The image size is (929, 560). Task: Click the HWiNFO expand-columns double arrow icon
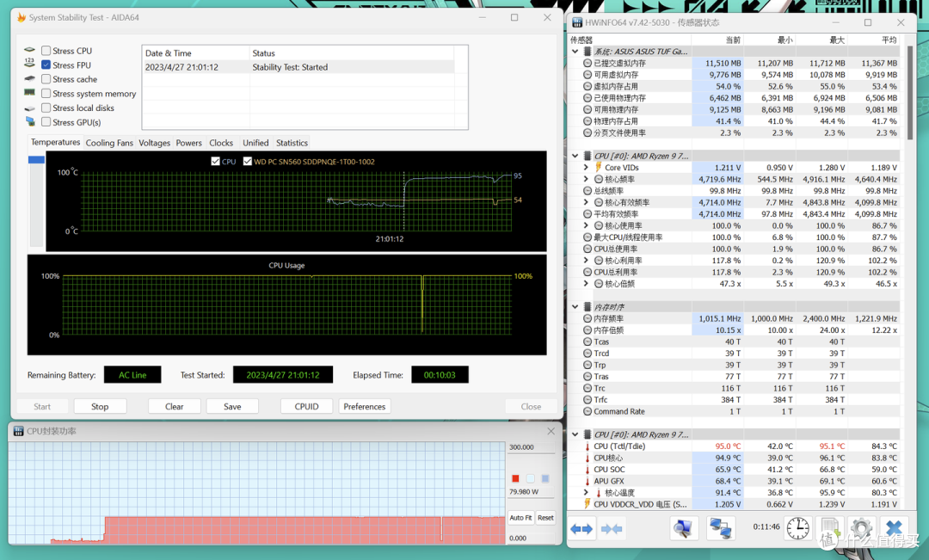coord(581,528)
